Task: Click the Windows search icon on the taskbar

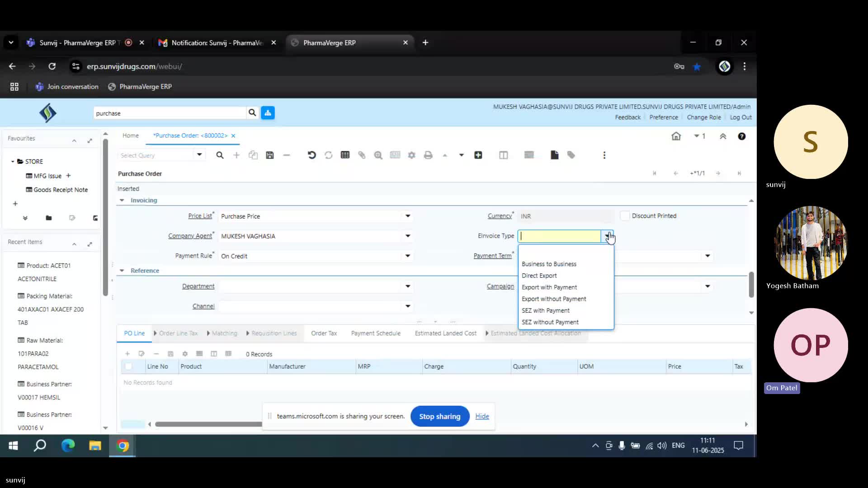Action: [x=40, y=446]
